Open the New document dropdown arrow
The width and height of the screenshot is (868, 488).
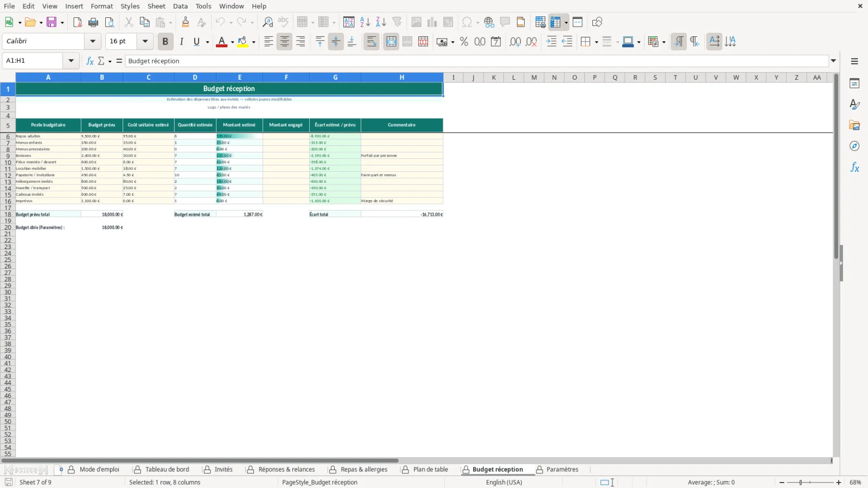point(20,22)
